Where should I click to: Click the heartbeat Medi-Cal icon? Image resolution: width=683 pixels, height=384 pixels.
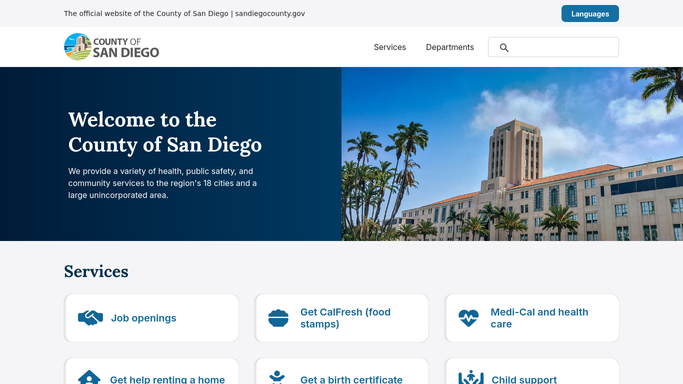coord(469,318)
